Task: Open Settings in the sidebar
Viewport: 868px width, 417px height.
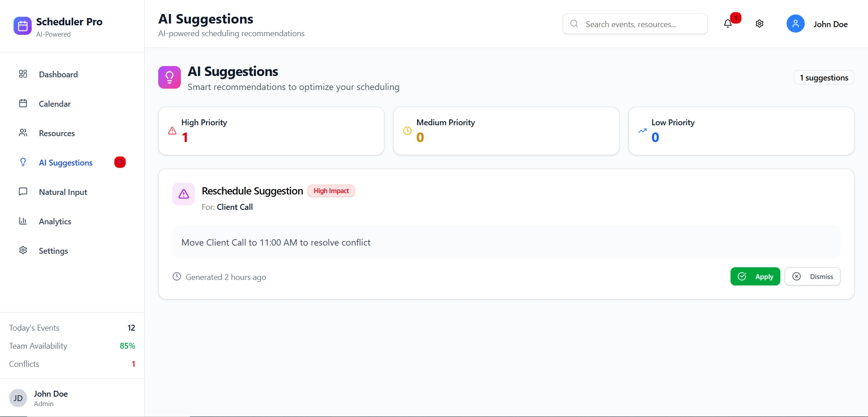Action: click(x=53, y=251)
